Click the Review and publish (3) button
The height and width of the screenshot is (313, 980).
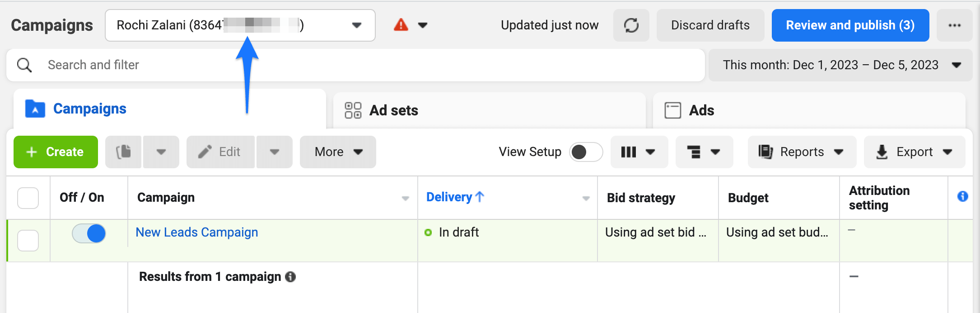click(x=850, y=25)
